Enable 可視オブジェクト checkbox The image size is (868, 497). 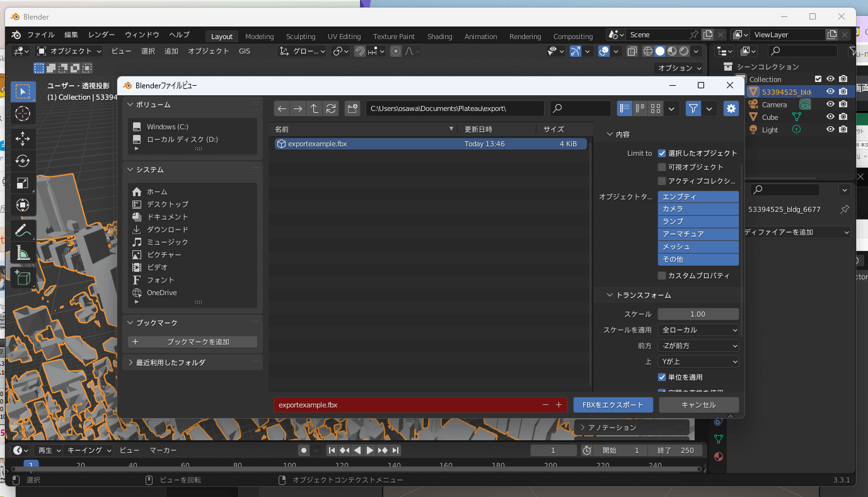point(662,167)
